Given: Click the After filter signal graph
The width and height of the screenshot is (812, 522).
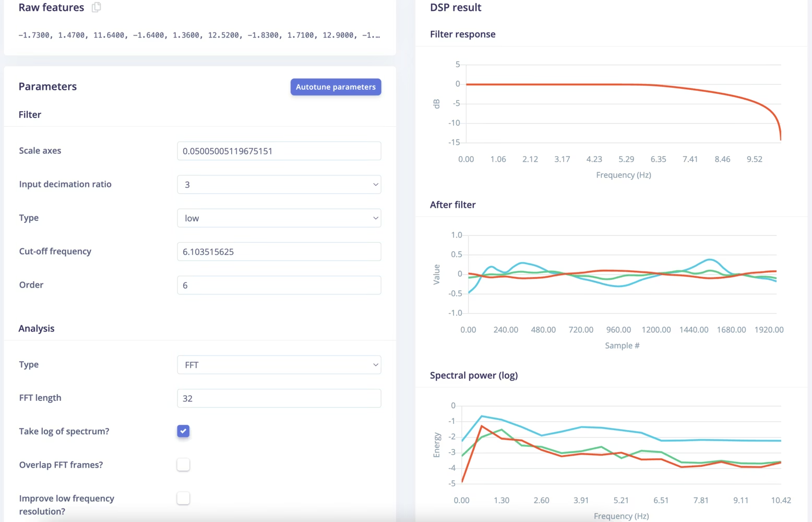Looking at the screenshot, I should [622, 274].
